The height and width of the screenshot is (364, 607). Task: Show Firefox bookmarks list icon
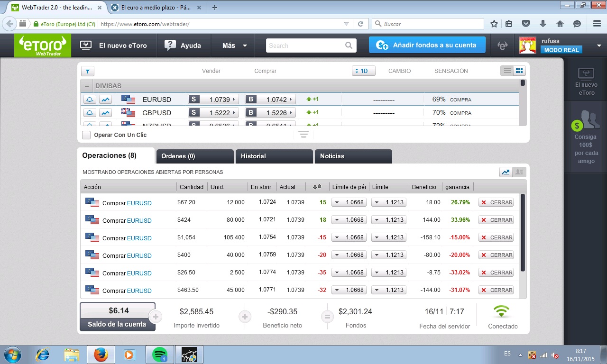[x=509, y=24]
